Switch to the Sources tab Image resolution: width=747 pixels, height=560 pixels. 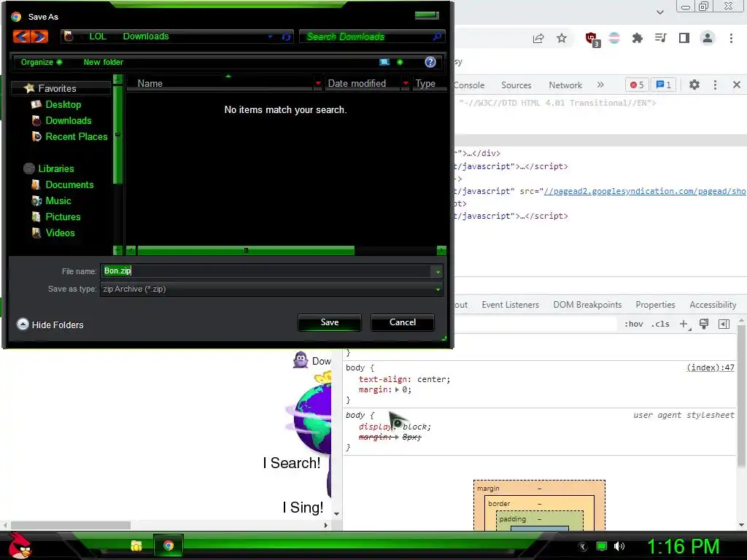(516, 85)
